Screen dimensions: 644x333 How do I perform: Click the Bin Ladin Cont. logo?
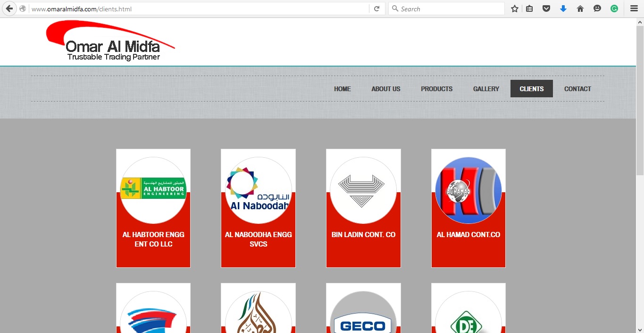click(x=363, y=190)
